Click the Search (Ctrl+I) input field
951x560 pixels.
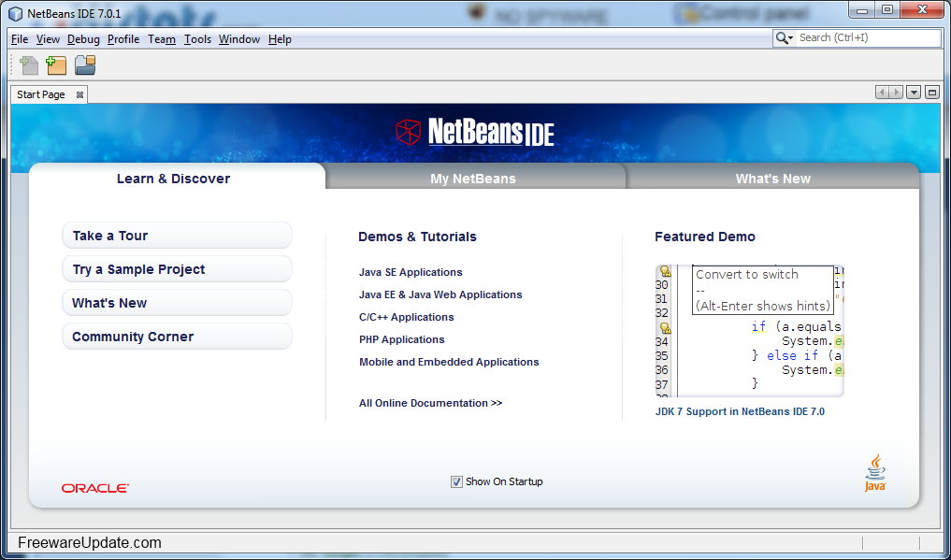pos(868,37)
